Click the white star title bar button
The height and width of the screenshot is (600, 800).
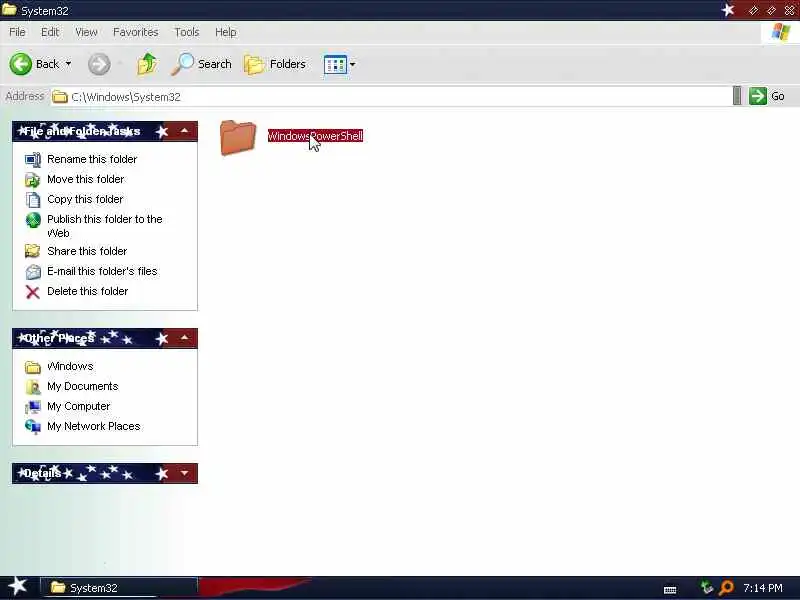728,10
